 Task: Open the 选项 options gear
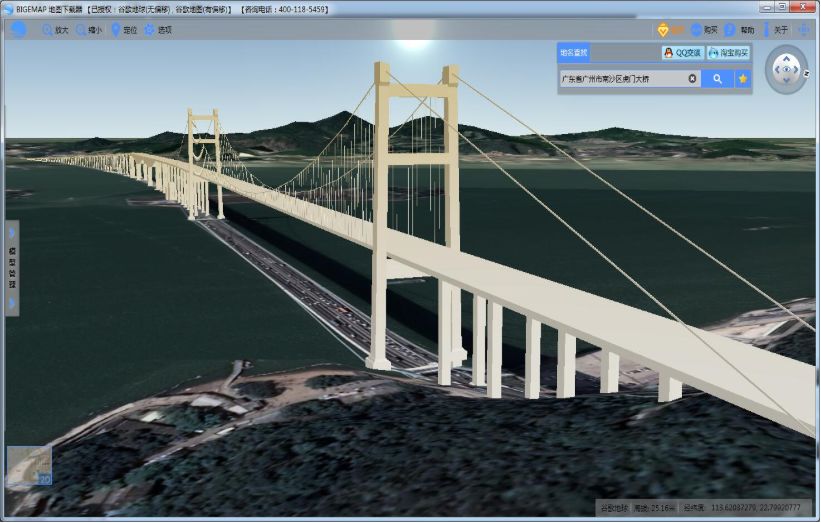point(157,30)
